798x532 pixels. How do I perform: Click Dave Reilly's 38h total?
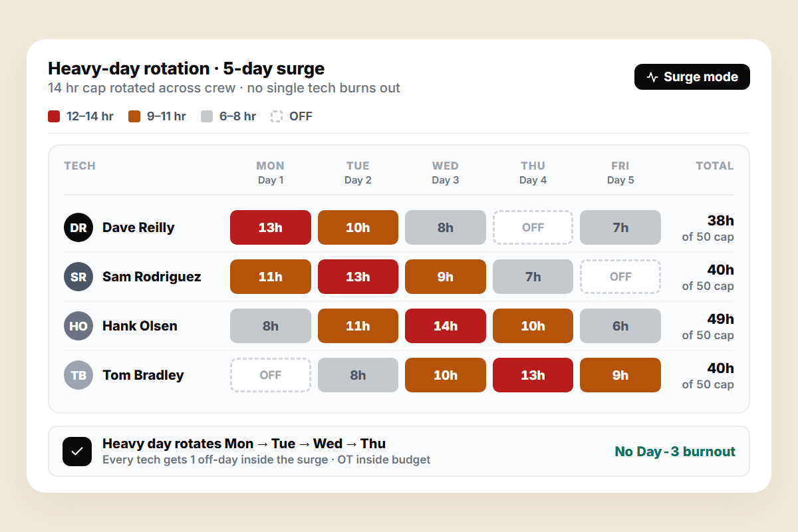[x=721, y=221]
